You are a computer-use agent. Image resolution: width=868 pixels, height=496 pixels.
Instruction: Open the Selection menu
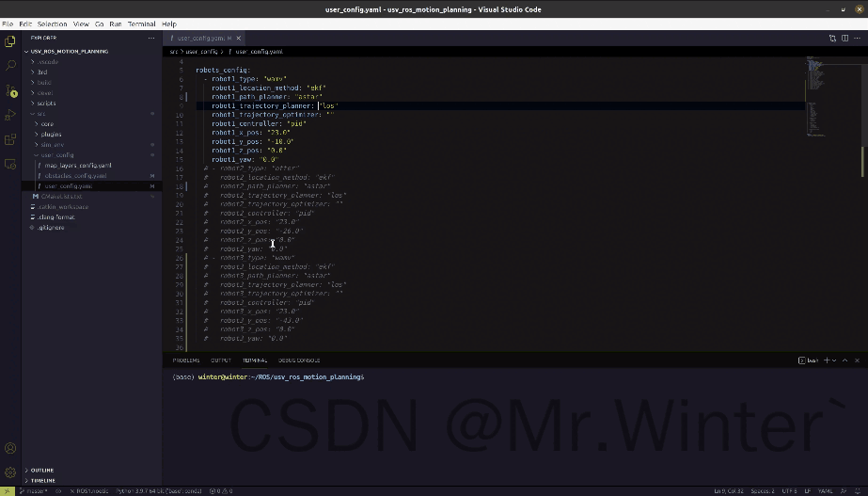pos(52,24)
